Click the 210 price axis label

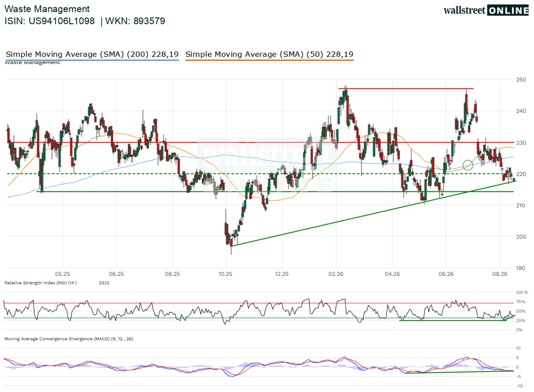(x=521, y=205)
